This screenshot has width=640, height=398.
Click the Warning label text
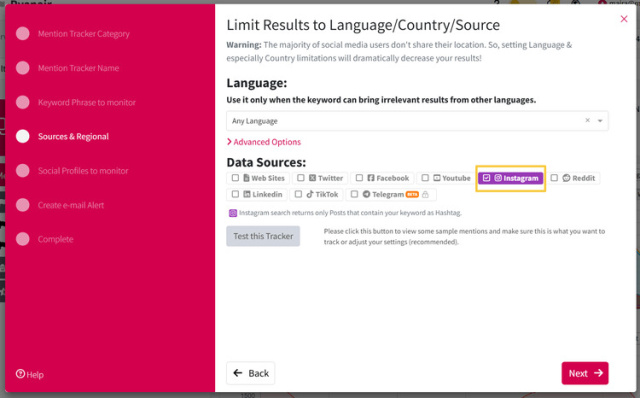click(x=244, y=45)
